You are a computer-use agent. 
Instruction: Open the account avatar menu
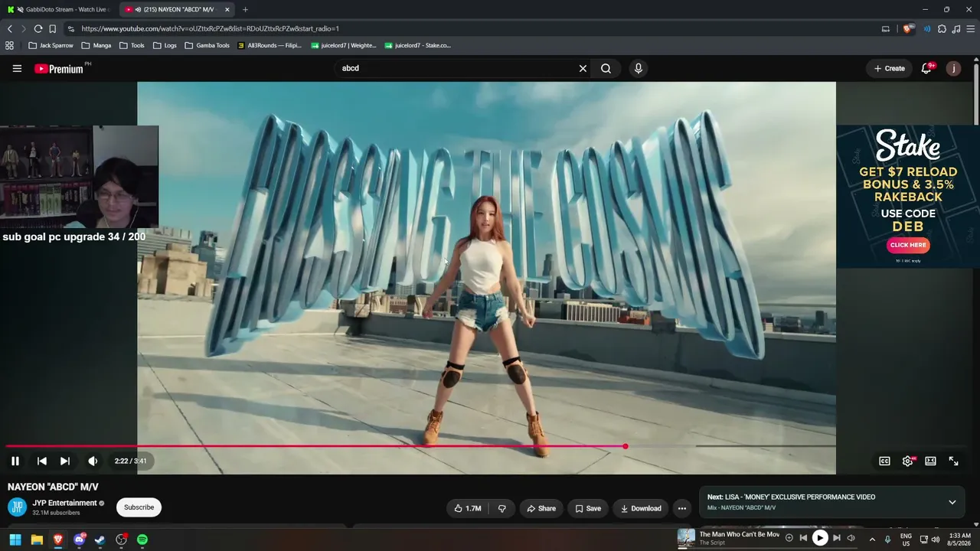click(x=953, y=68)
